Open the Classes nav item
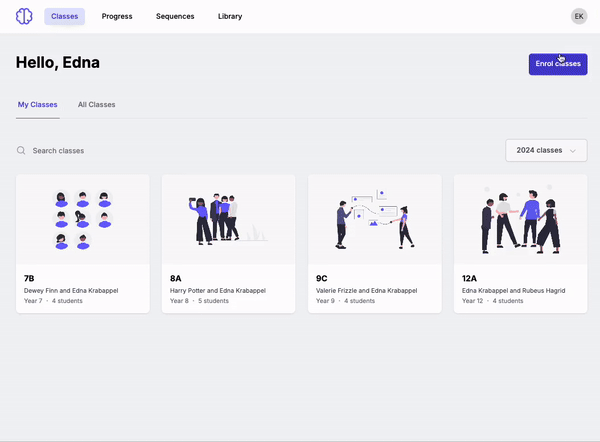 point(65,17)
